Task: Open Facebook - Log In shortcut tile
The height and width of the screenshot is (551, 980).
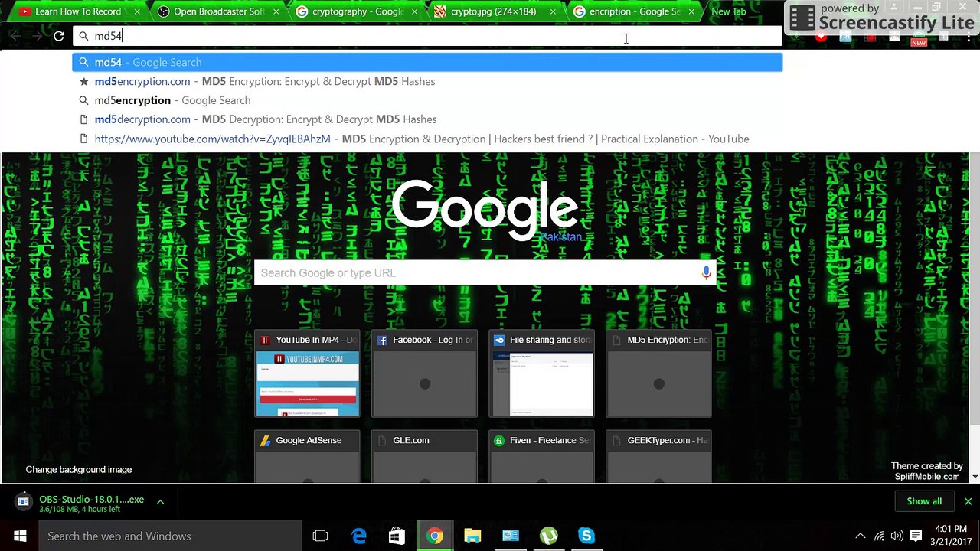Action: pos(424,373)
